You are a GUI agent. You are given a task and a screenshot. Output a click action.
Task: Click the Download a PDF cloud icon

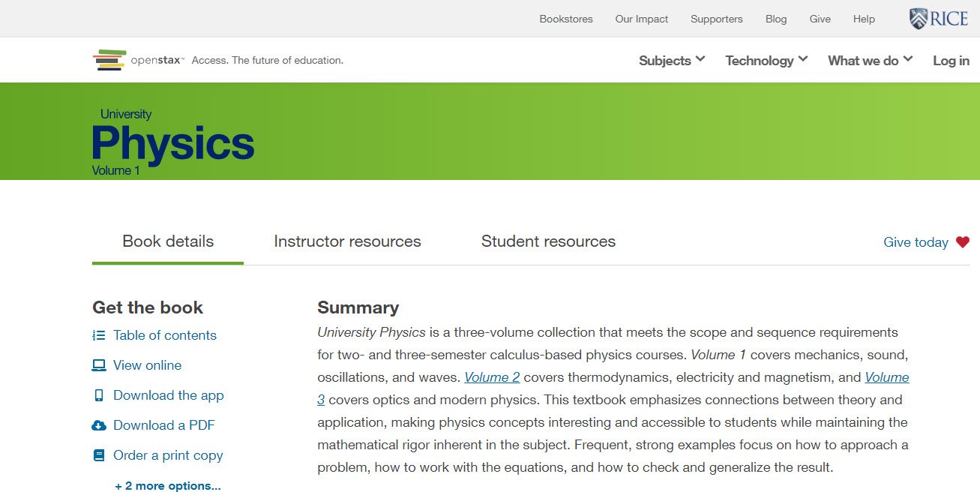pyautogui.click(x=99, y=425)
